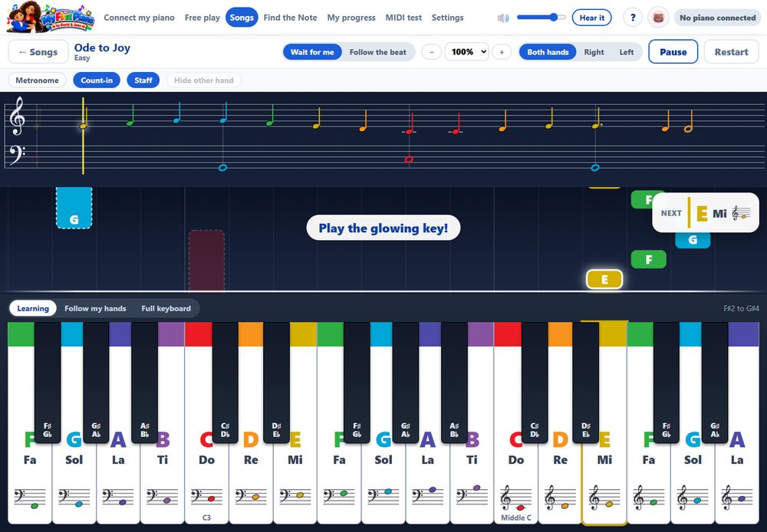Open the bear avatar profile icon

pyautogui.click(x=658, y=18)
